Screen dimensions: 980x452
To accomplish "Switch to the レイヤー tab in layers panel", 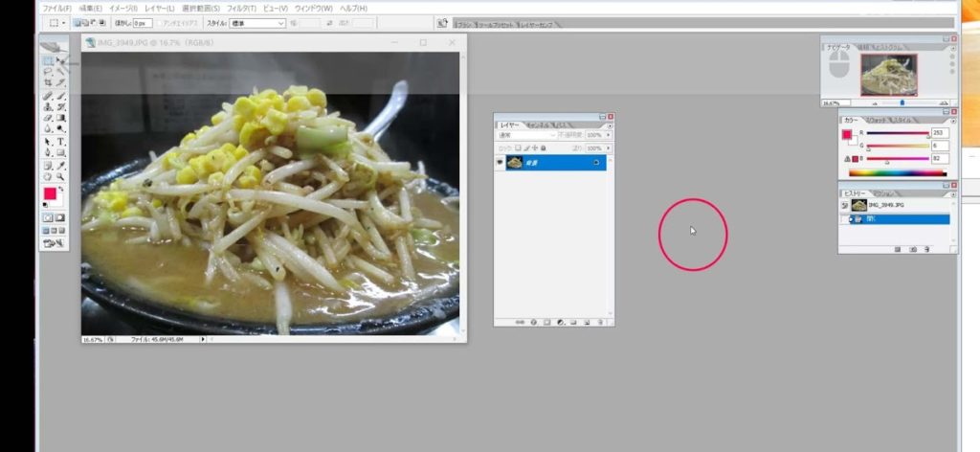I will (509, 125).
